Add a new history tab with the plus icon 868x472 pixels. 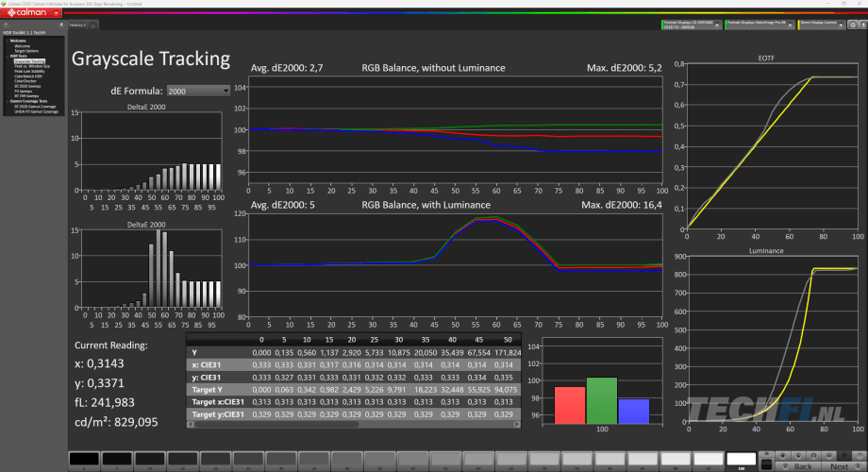point(94,25)
